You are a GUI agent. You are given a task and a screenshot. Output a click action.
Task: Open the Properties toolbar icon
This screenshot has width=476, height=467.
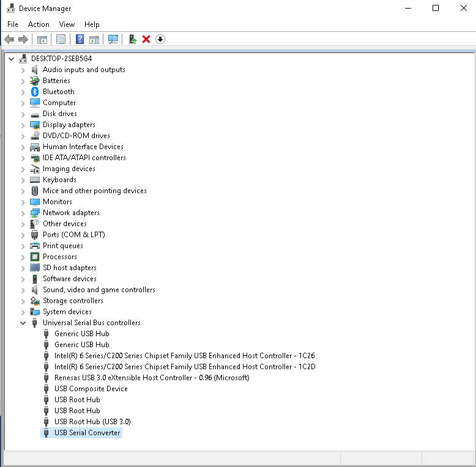click(x=61, y=39)
